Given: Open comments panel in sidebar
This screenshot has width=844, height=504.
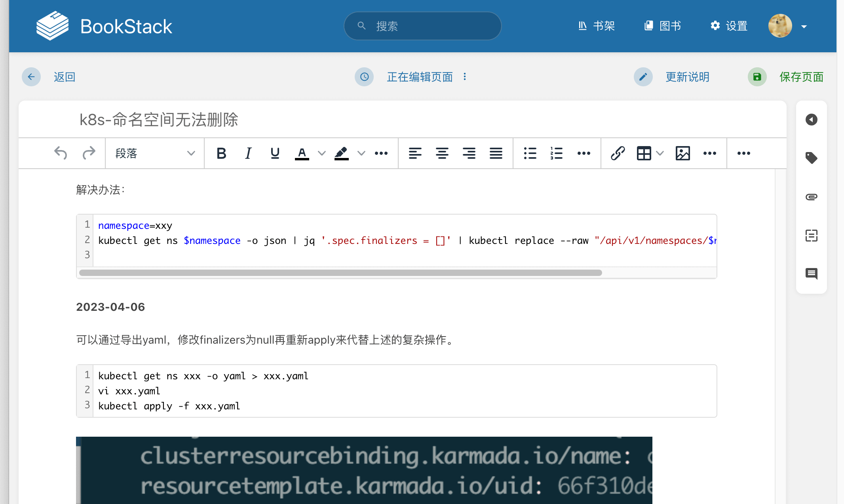Looking at the screenshot, I should pos(811,274).
